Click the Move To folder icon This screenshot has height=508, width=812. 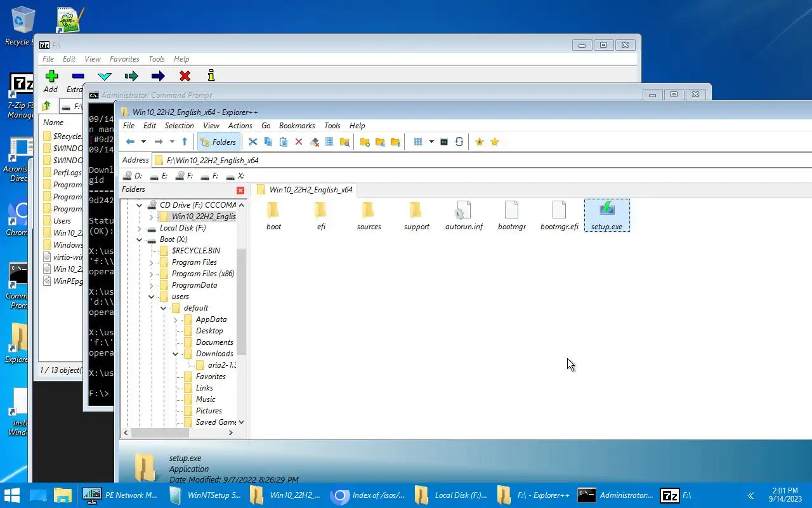click(395, 142)
